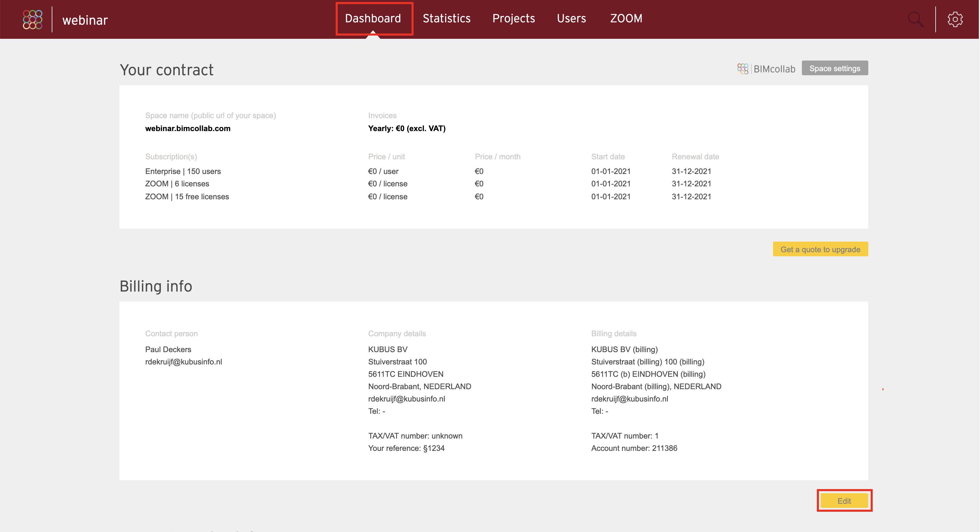This screenshot has height=532, width=980.
Task: Go to the Projects tab
Action: pyautogui.click(x=514, y=18)
